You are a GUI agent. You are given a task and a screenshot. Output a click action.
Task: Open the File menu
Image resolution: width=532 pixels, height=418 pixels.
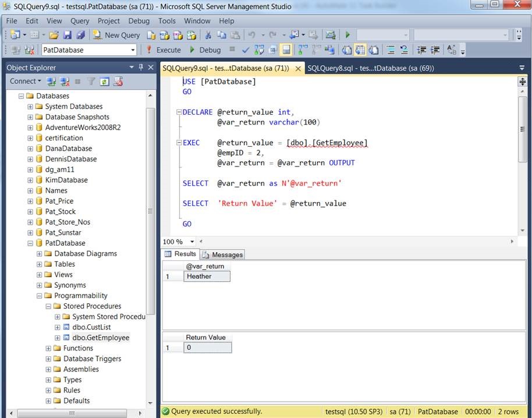[x=12, y=21]
